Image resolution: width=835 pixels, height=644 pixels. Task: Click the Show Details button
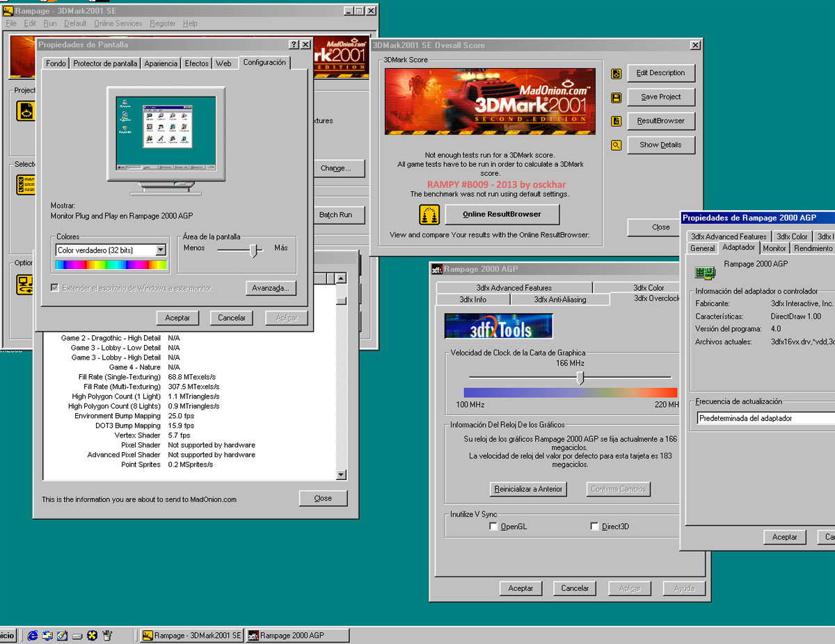pos(661,145)
